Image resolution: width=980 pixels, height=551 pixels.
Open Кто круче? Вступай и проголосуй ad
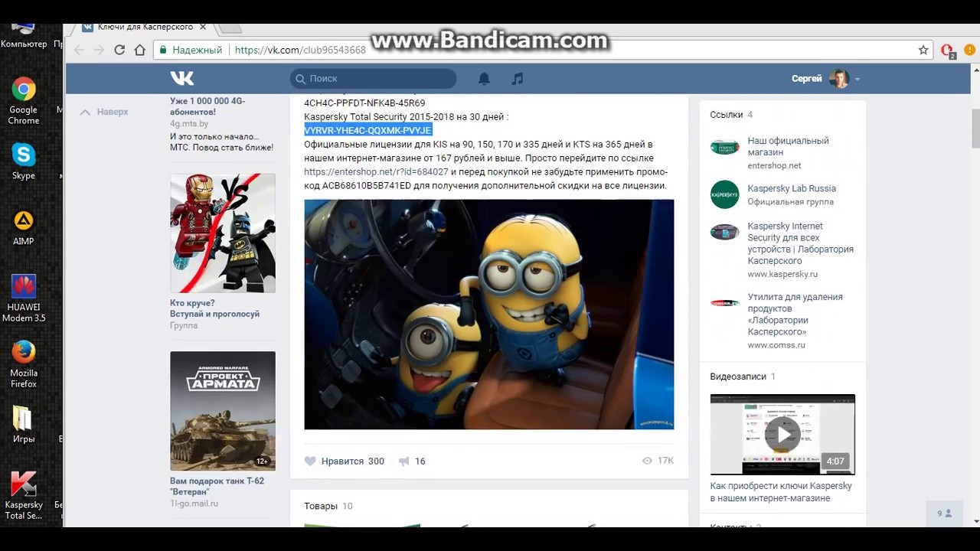coord(214,308)
